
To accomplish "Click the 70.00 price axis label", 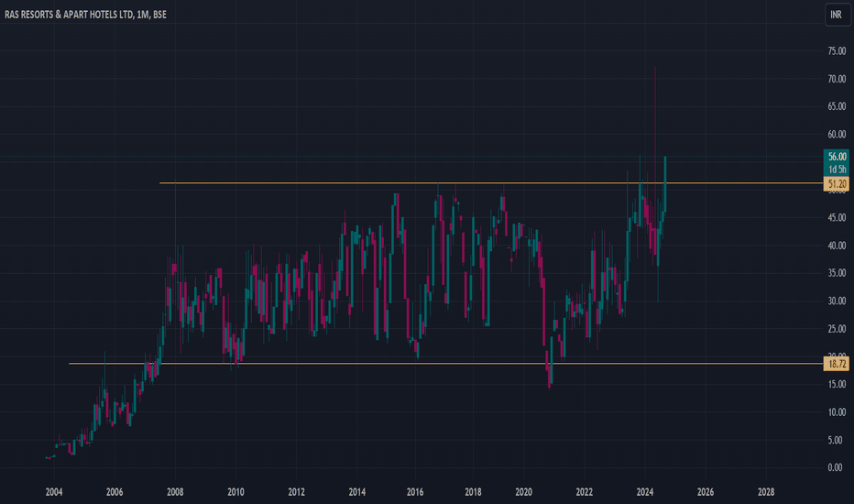I will [837, 79].
